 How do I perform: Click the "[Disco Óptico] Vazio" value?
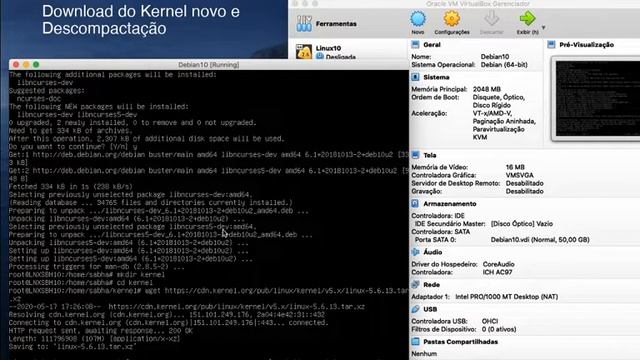coord(522,224)
